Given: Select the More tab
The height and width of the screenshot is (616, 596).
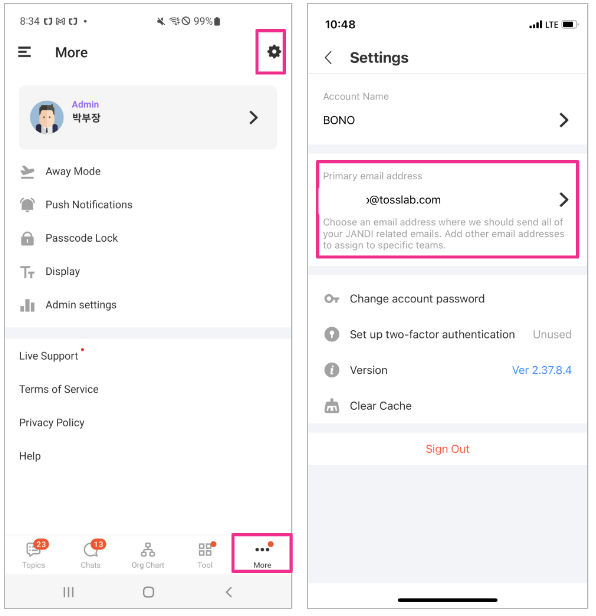Looking at the screenshot, I should tap(262, 554).
